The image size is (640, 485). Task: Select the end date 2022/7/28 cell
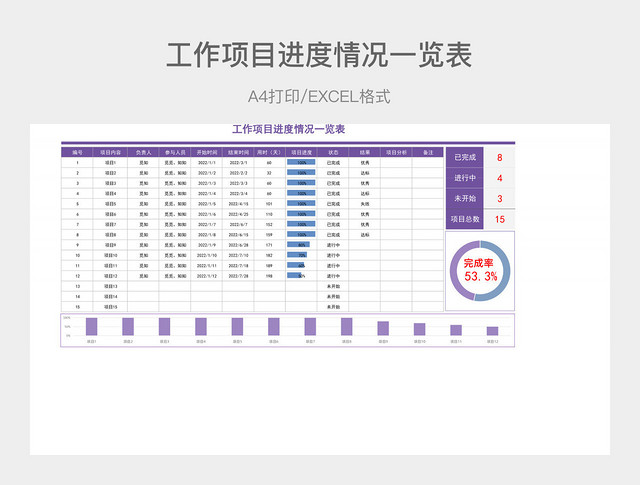(238, 276)
